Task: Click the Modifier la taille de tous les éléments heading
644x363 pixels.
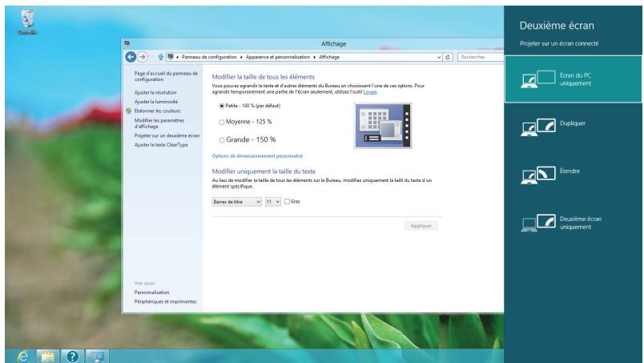Action: pos(264,77)
